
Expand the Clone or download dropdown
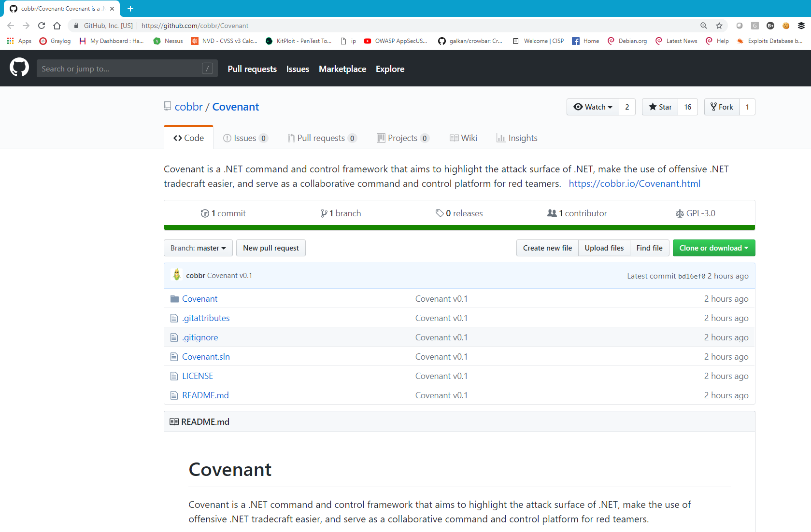click(x=713, y=248)
